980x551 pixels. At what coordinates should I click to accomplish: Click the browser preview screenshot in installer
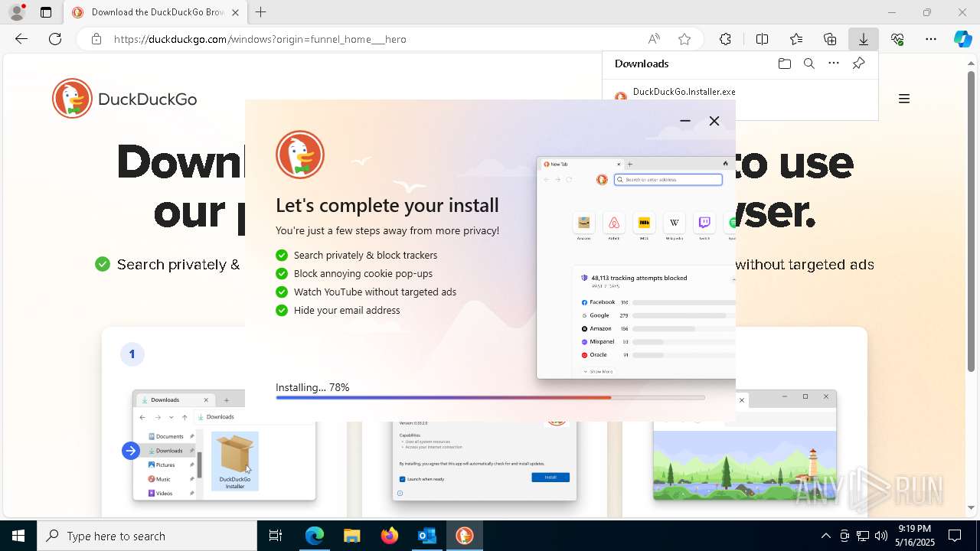(x=636, y=268)
